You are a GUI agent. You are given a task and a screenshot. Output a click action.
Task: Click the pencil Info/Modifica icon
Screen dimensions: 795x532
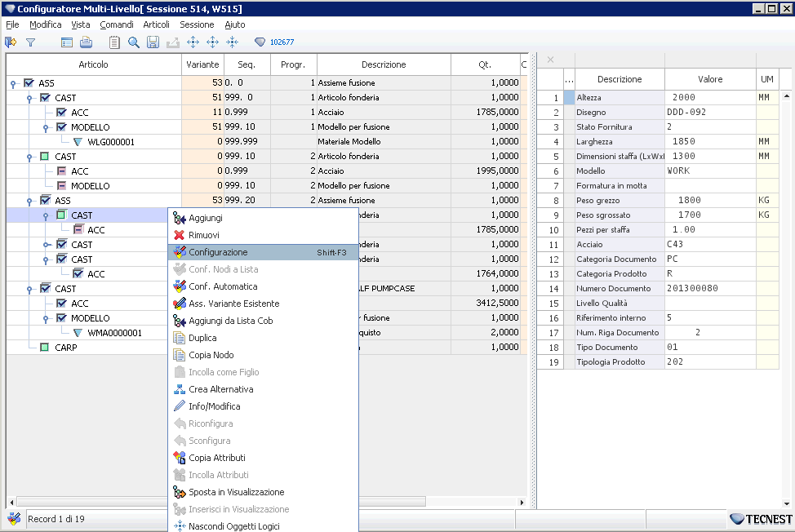(x=179, y=406)
